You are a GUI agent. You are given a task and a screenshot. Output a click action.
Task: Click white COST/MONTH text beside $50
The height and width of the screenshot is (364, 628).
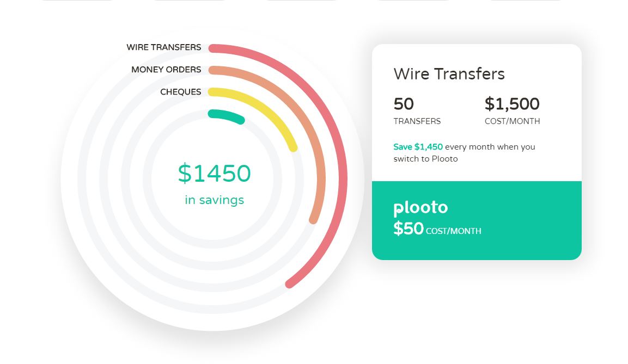pos(453,231)
